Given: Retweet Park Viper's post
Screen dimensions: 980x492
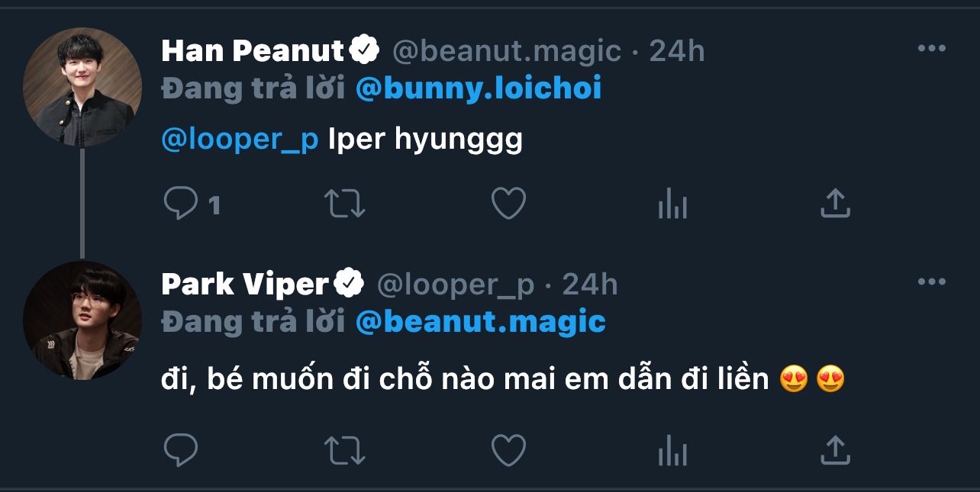Looking at the screenshot, I should 344,449.
